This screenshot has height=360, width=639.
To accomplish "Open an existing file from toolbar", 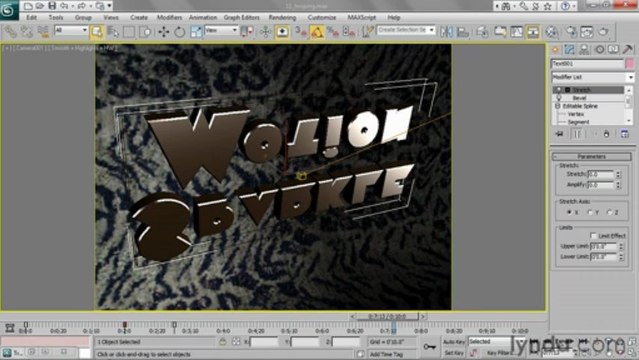I will (40, 6).
